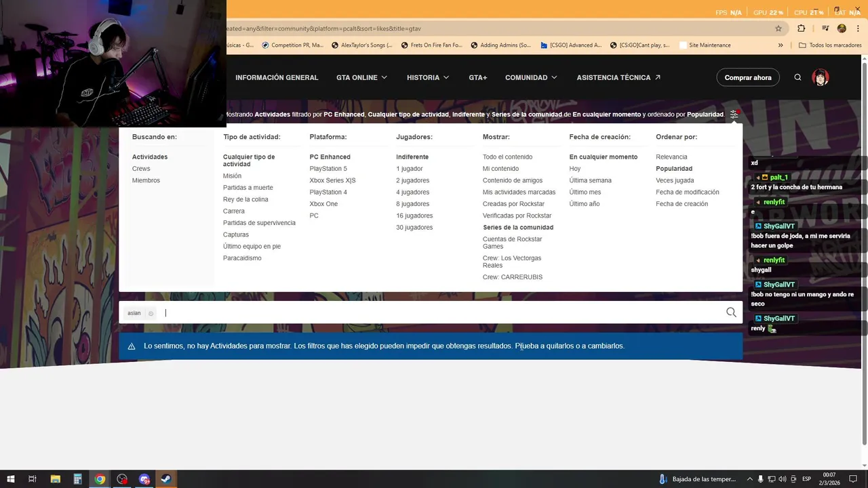
Task: Select Rey de la colina filter
Action: (245, 199)
